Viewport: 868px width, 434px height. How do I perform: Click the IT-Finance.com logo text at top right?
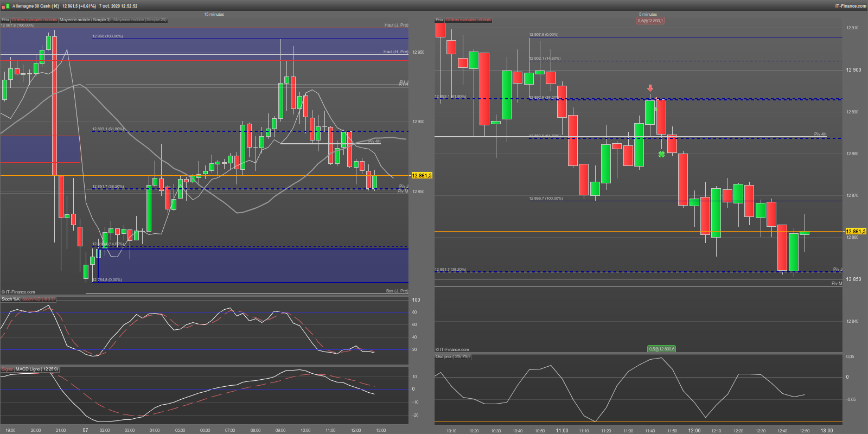[851, 6]
